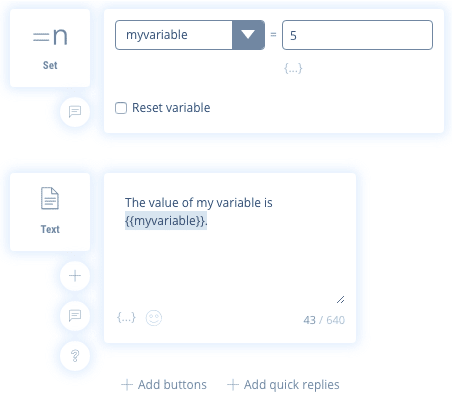Insert a variable with braces icon in the text card

coord(126,317)
